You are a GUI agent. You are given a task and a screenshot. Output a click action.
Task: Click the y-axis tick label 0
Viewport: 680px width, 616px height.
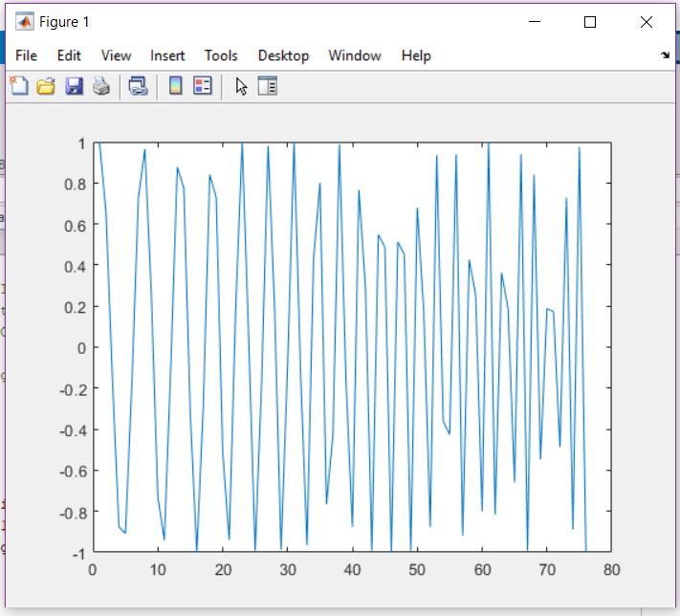tap(81, 348)
